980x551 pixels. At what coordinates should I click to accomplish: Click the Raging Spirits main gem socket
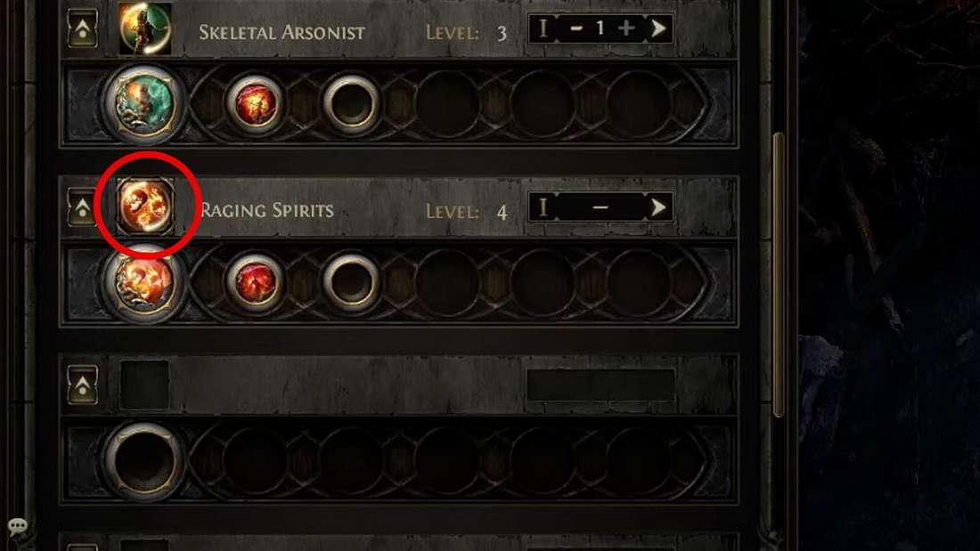145,281
